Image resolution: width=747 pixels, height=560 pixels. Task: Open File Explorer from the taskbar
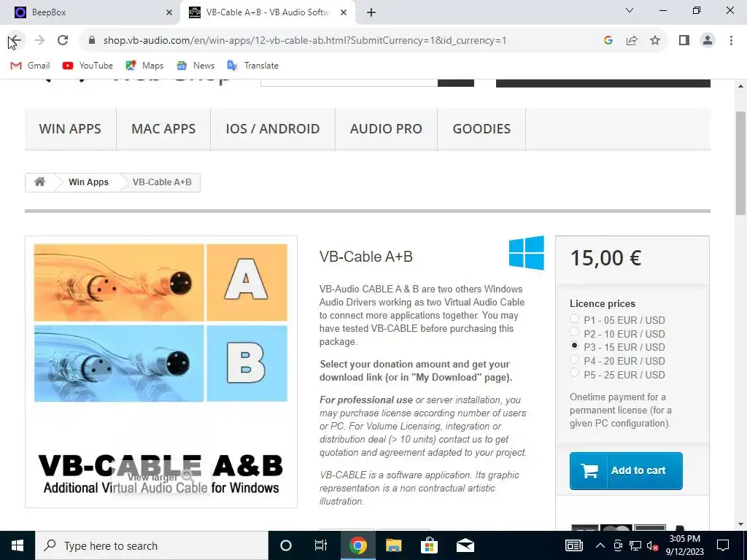[x=393, y=545]
